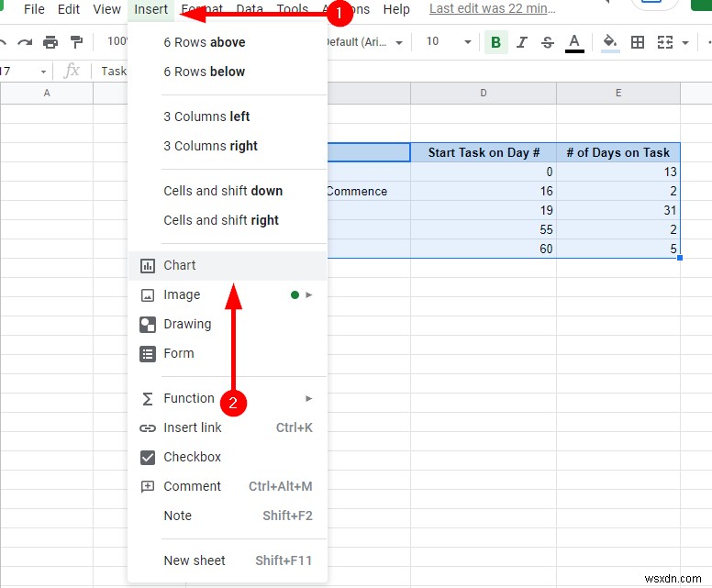Insert 6 Rows above
Viewport: 712px width, 588px height.
(x=227, y=42)
